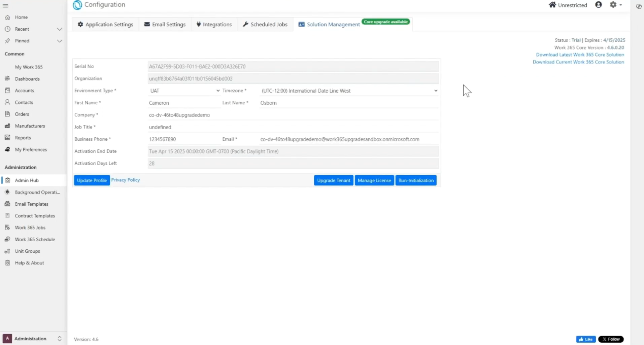644x345 pixels.
Task: Expand the Recent section chevron
Action: coord(60,29)
